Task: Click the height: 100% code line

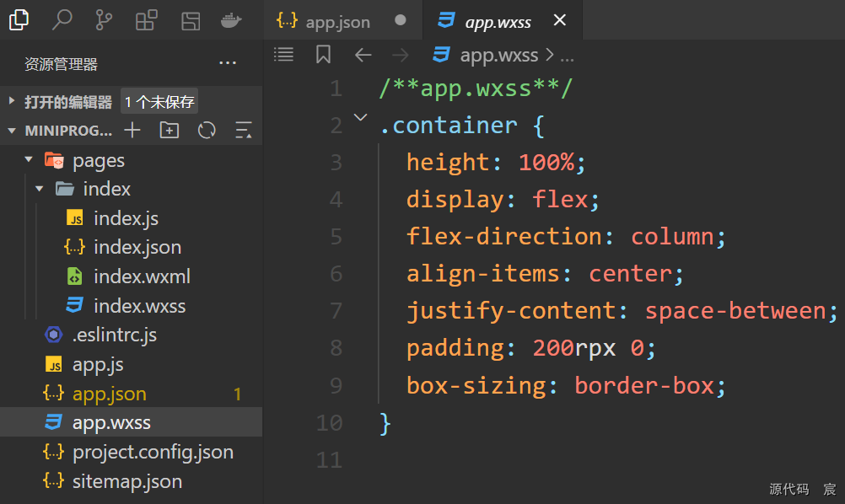Action: pos(496,162)
